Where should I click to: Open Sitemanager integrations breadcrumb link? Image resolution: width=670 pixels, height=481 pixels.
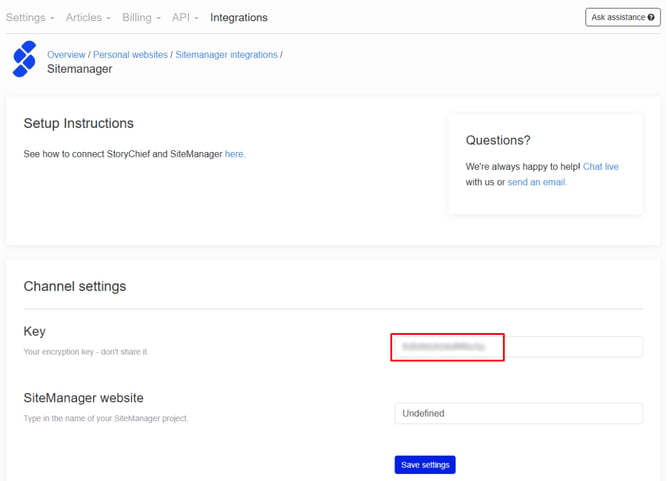tap(226, 55)
